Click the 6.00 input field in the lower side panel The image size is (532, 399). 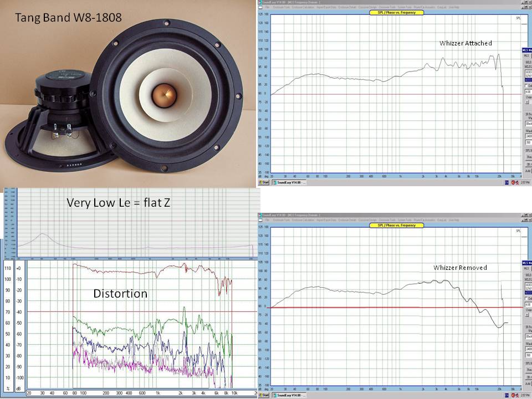(529, 304)
